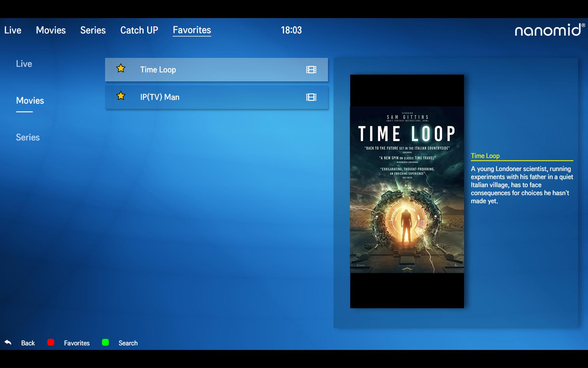Image resolution: width=588 pixels, height=368 pixels.
Task: Click the film strip icon on IP(TV) Man row
Action: (x=311, y=97)
